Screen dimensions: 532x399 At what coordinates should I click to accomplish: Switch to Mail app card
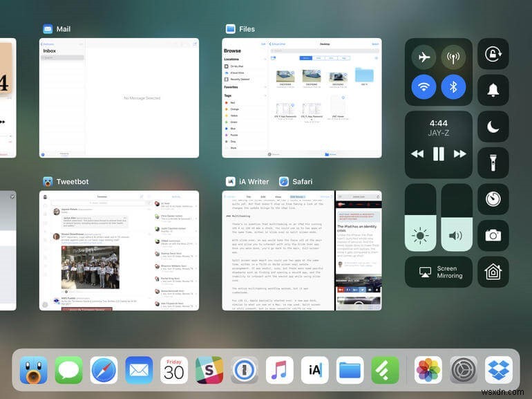[119, 98]
